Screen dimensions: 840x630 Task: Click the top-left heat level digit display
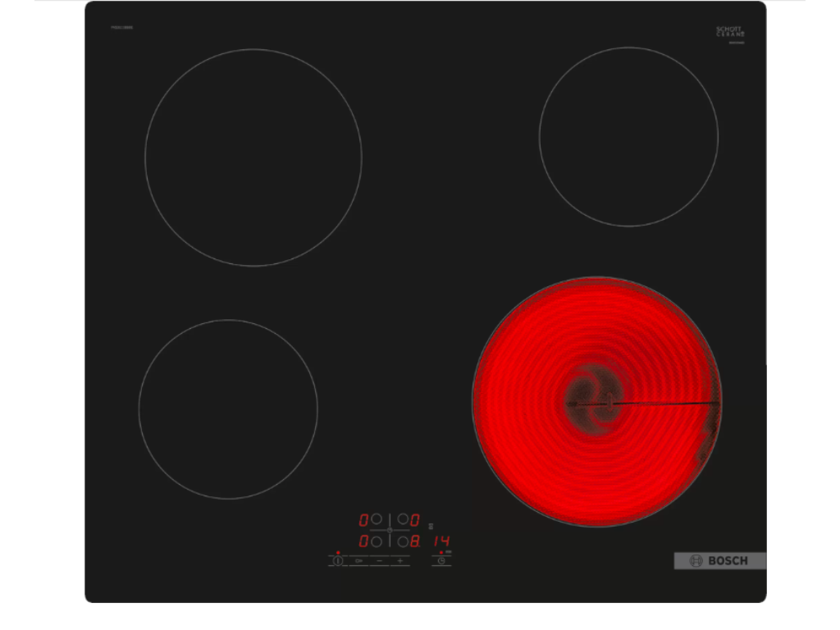(363, 520)
